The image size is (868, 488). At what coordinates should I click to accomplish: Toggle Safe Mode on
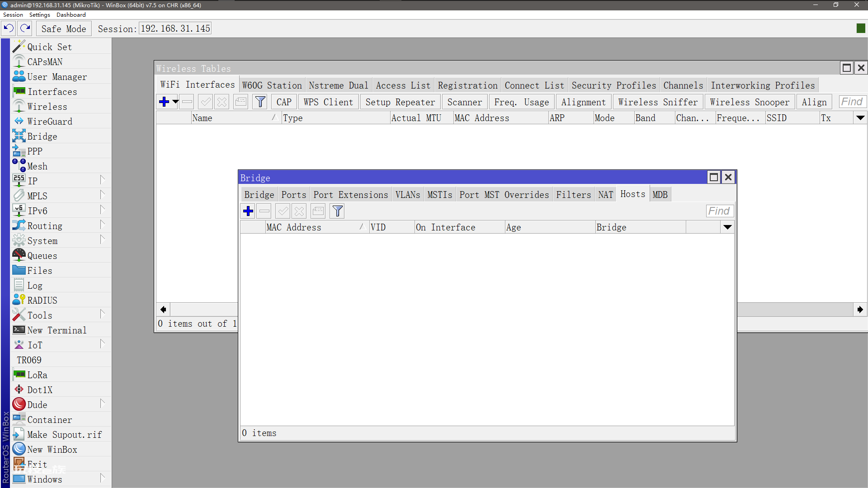pos(63,28)
